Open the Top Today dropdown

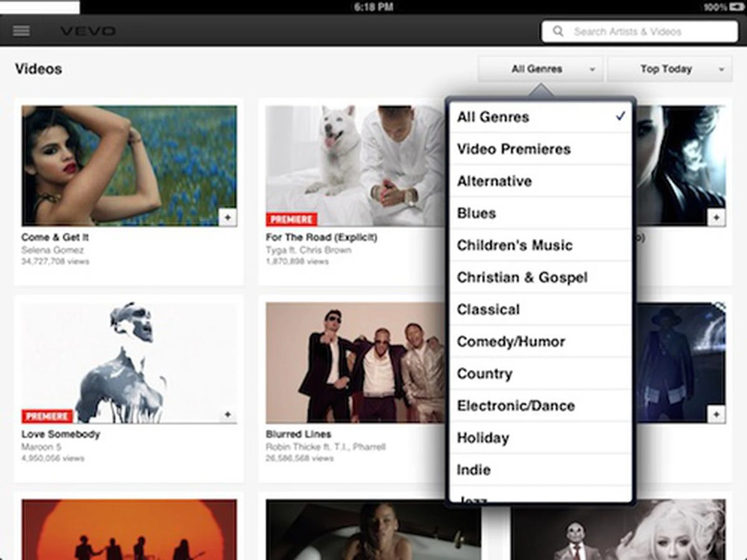tap(666, 69)
